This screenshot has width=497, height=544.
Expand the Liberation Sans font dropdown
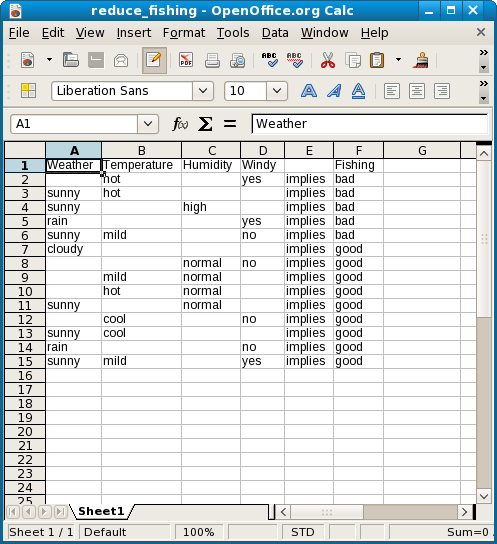click(203, 91)
